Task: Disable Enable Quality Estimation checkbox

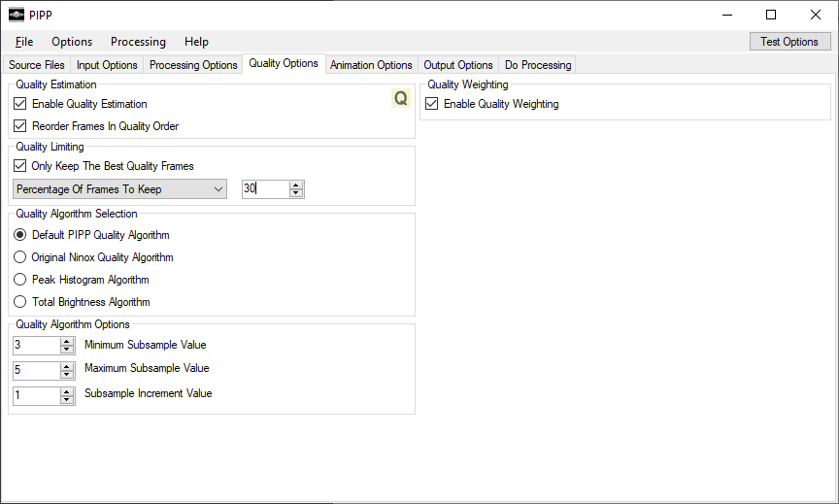Action: 19,103
